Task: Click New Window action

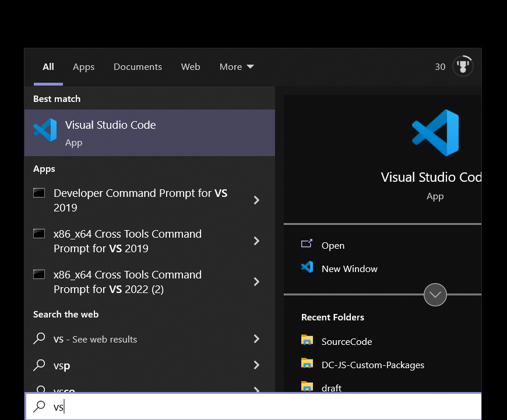Action: pos(350,269)
